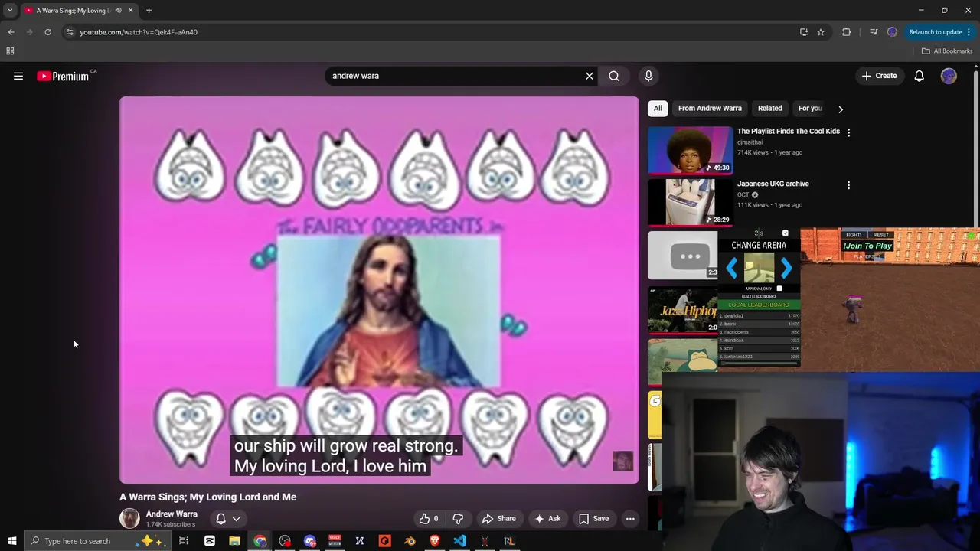The height and width of the screenshot is (551, 980).
Task: Open File Explorer from the taskbar
Action: pyautogui.click(x=234, y=541)
